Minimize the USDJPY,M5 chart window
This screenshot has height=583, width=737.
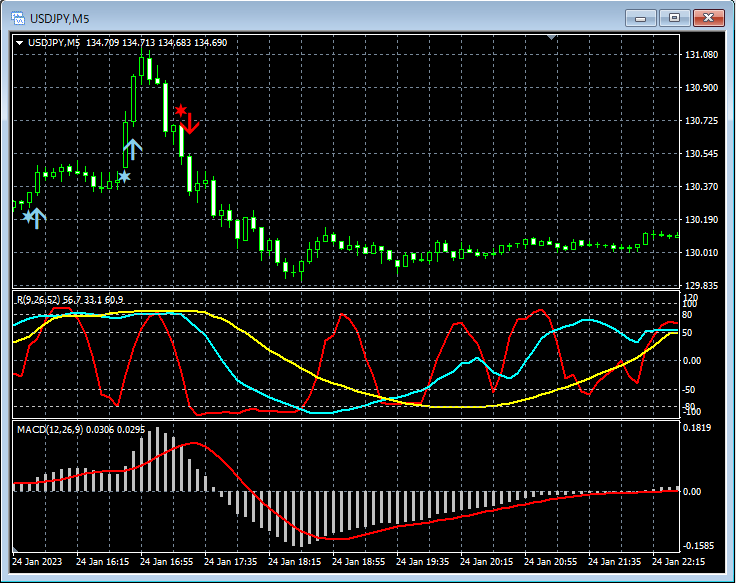click(640, 18)
